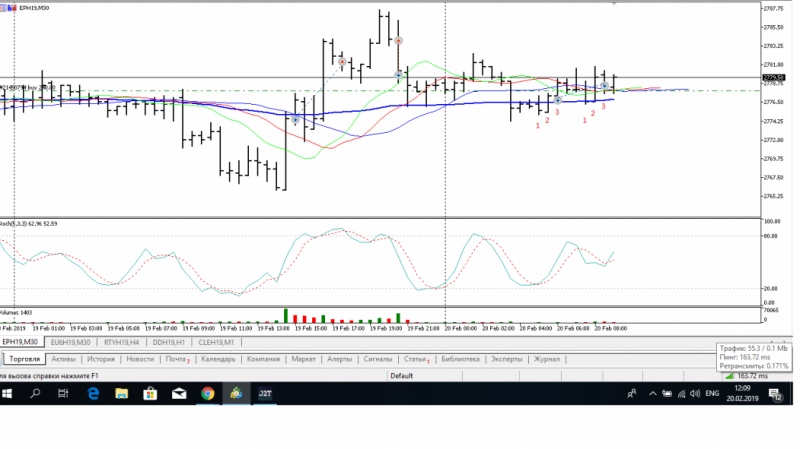Open the Активы toolbox tab
Image resolution: width=800 pixels, height=449 pixels.
[63, 359]
